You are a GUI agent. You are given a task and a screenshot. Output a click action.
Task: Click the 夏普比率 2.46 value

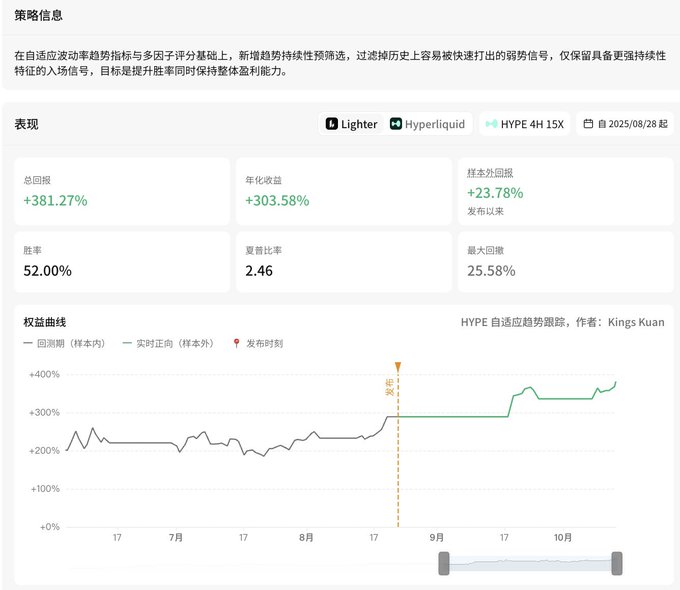click(x=259, y=271)
